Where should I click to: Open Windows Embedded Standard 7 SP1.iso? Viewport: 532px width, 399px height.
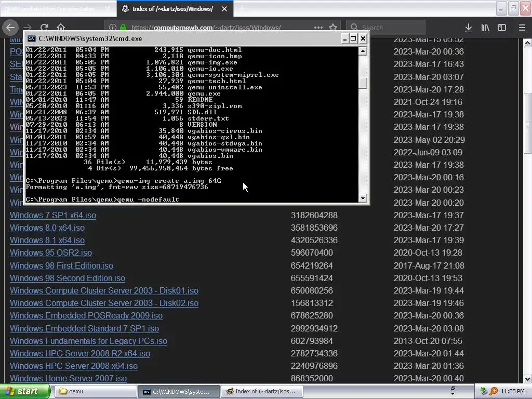point(84,328)
